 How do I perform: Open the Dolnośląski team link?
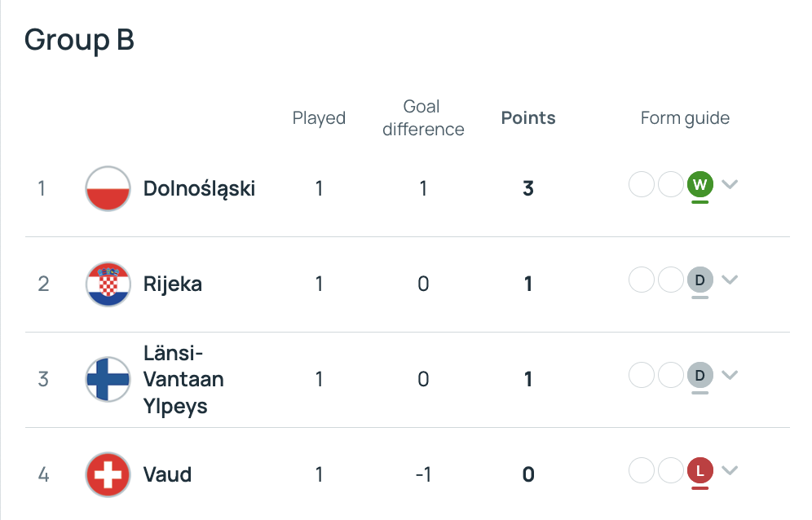click(x=199, y=188)
